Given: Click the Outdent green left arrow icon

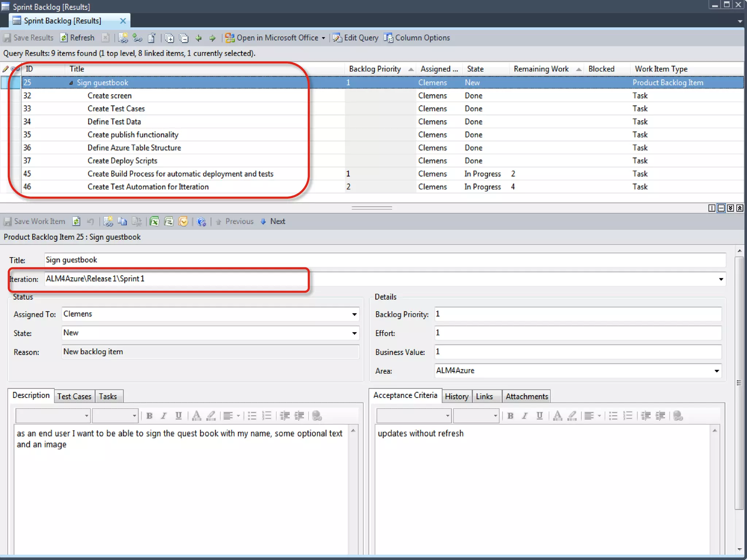Looking at the screenshot, I should pyautogui.click(x=198, y=38).
